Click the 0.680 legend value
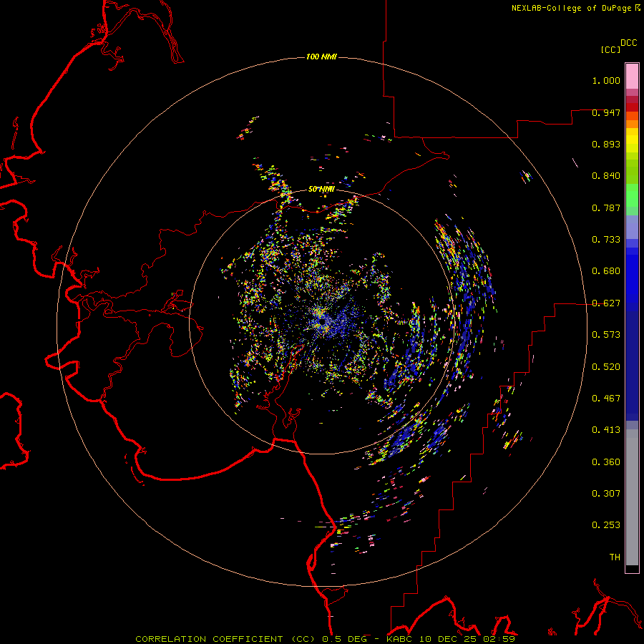The width and height of the screenshot is (644, 644). point(606,271)
